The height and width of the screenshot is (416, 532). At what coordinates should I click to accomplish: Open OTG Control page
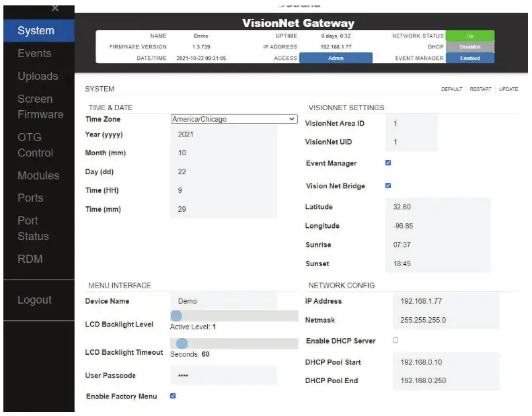pyautogui.click(x=35, y=144)
